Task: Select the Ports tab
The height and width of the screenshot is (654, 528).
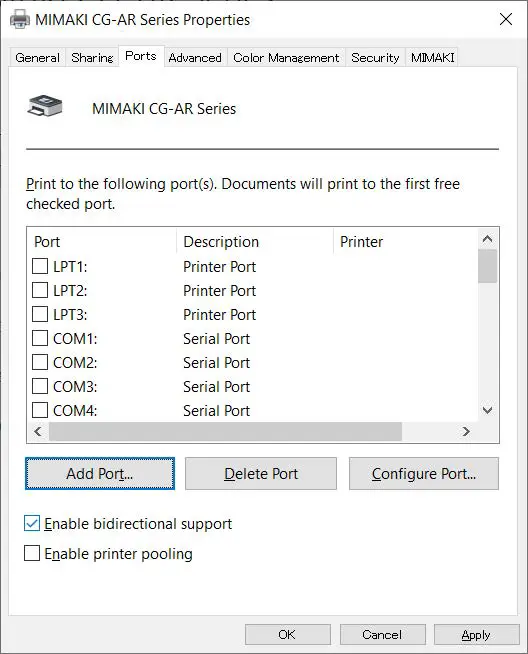Action: point(141,56)
